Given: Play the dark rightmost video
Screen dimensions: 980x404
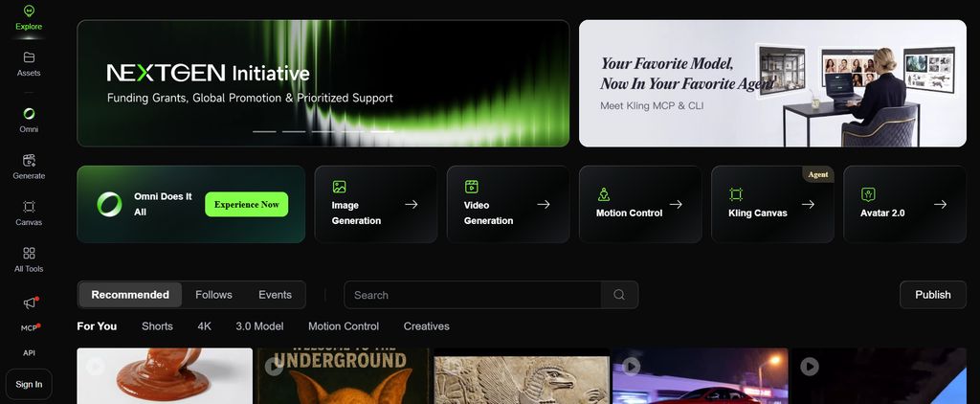Looking at the screenshot, I should (810, 367).
